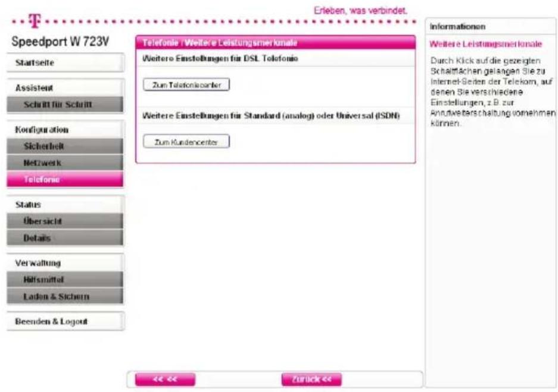Click the Erleben, was verbindet slogan
Screen dimensions: 558x392
(x=360, y=11)
